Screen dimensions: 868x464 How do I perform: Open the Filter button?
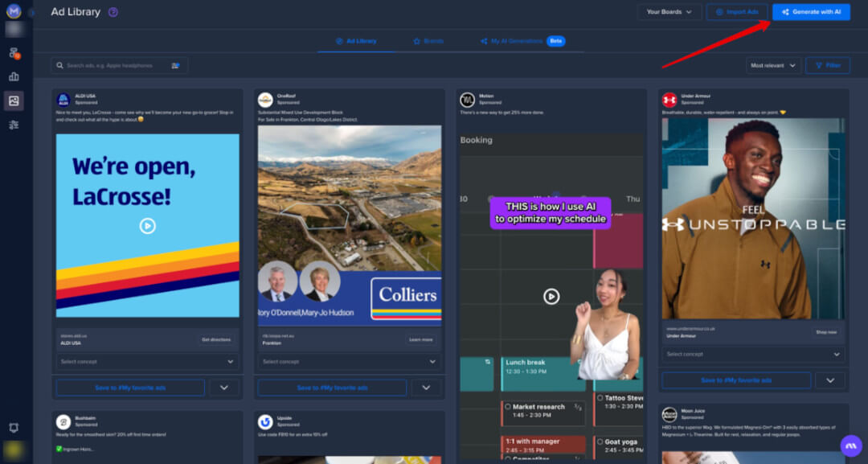click(x=828, y=65)
